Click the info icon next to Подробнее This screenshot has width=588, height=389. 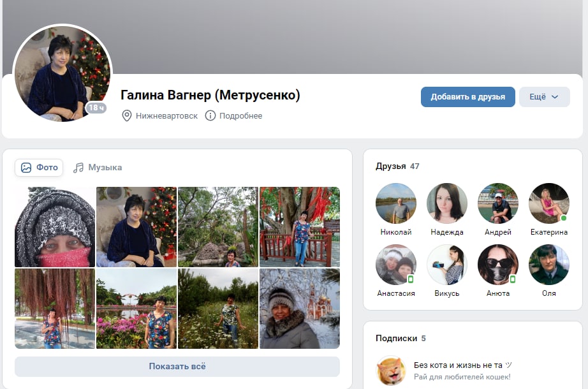[x=210, y=115]
